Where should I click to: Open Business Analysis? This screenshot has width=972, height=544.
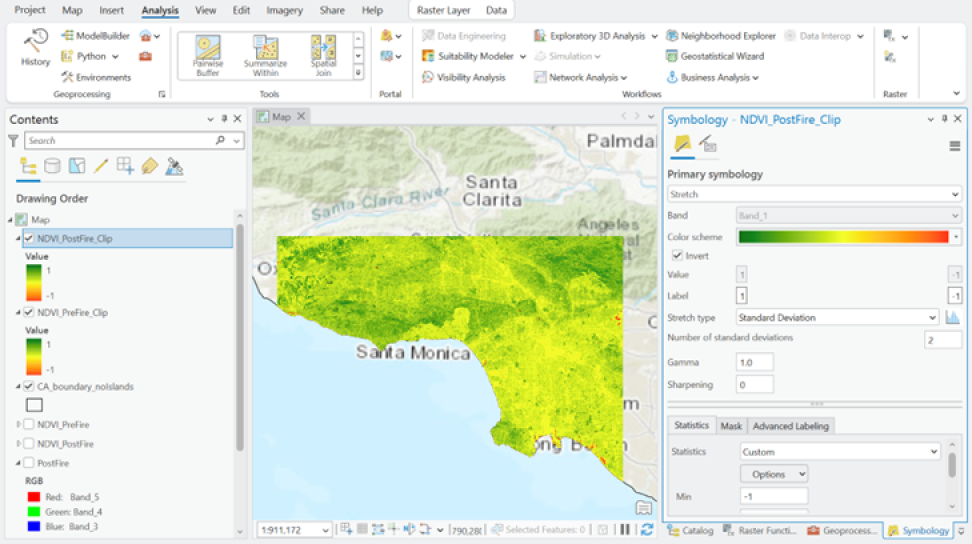click(x=713, y=77)
